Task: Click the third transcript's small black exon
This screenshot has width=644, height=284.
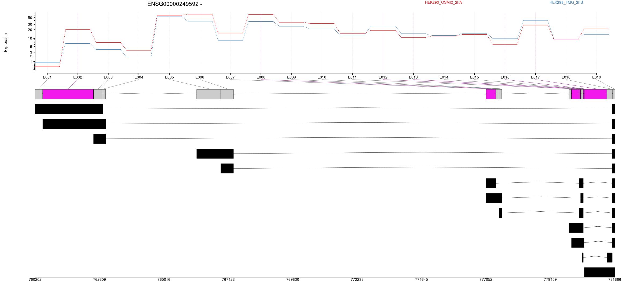Action: (100, 139)
